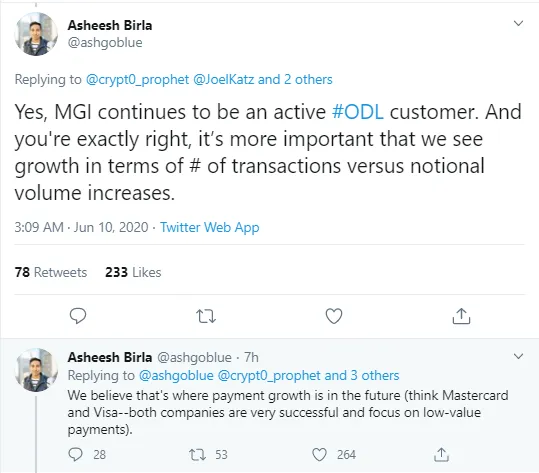Share the second tweet by Asheesh
Screen dimensions: 539x473
tap(441, 454)
